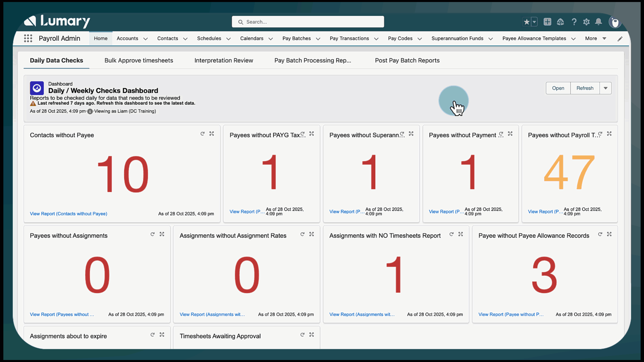Click inside the Search field
Viewport: 644px width, 362px height.
308,21
